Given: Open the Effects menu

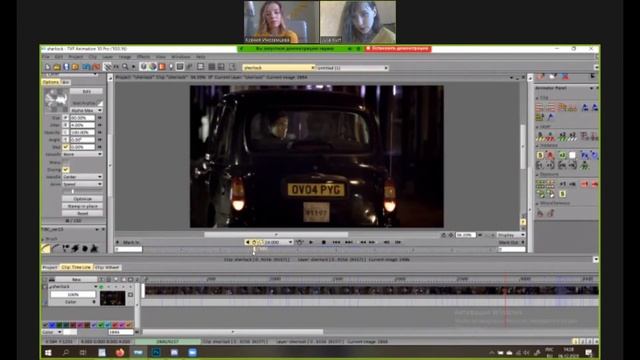Looking at the screenshot, I should [x=143, y=57].
